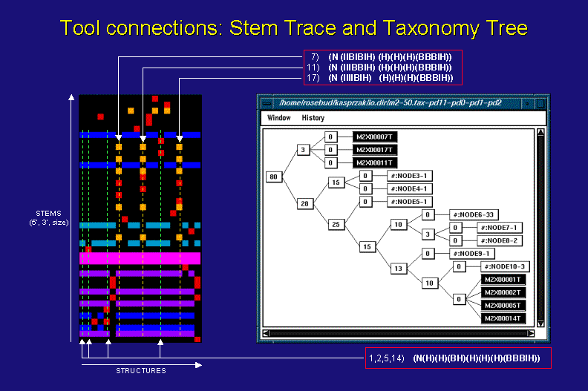Choose the #:NODE6-33 tree entry
588x391 pixels.
[473, 214]
